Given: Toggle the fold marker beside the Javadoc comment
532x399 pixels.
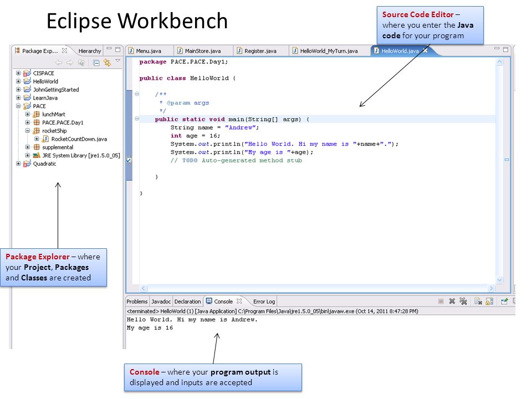Looking at the screenshot, I should pyautogui.click(x=137, y=94).
